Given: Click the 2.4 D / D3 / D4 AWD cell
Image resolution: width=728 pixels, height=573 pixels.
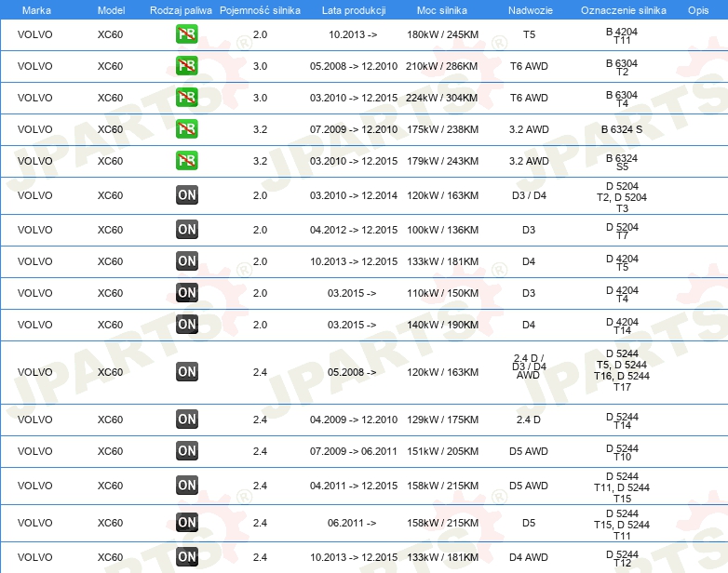Looking at the screenshot, I should (529, 366).
